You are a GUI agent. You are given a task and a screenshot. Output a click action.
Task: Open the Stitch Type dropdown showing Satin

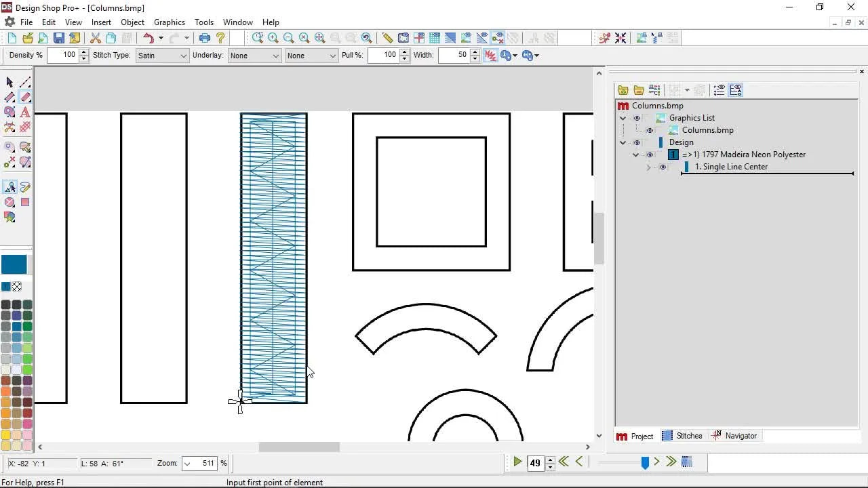[184, 55]
